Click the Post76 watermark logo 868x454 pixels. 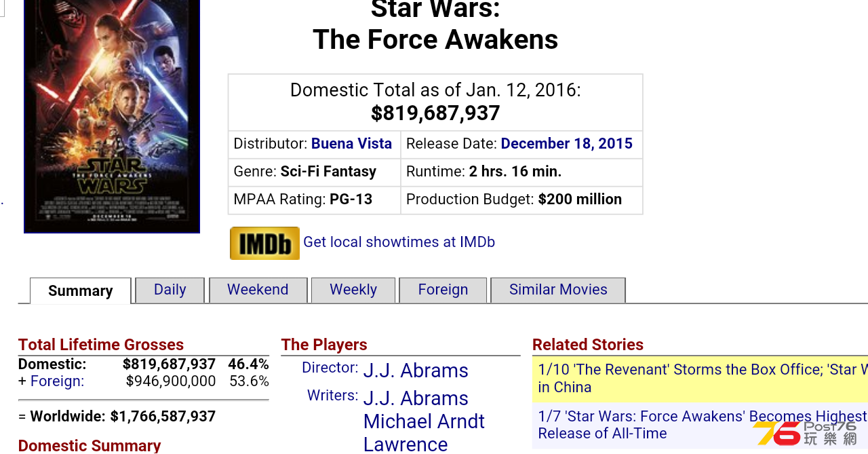(806, 433)
